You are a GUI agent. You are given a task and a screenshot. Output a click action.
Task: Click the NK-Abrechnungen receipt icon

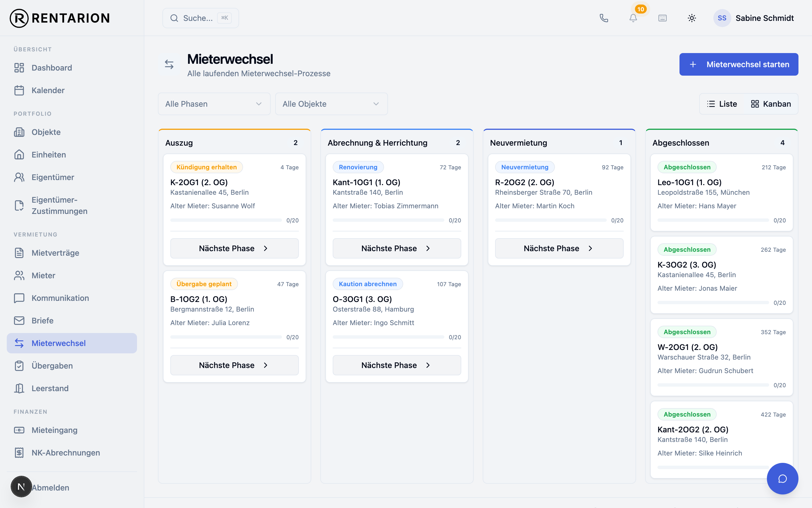click(19, 453)
